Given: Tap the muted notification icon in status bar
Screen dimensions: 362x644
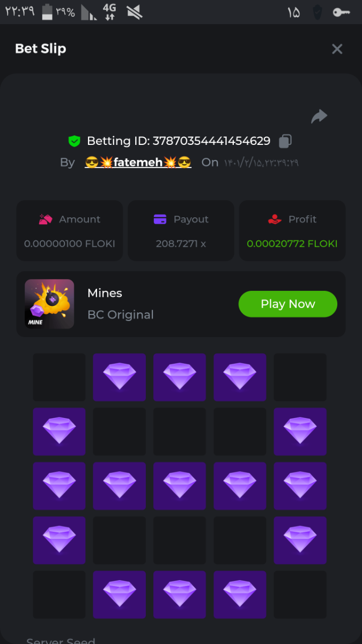Looking at the screenshot, I should [x=134, y=12].
